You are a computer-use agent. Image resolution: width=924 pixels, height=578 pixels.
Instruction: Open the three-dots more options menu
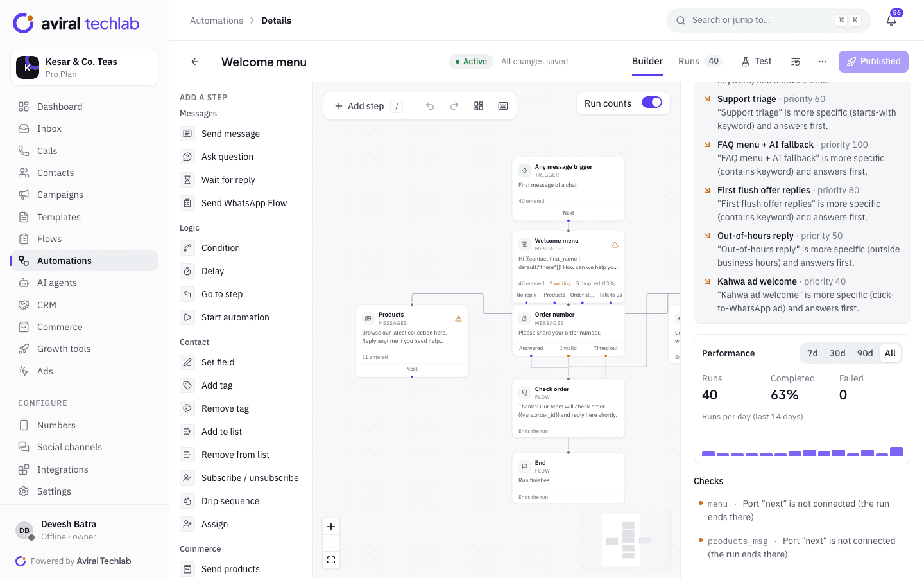(823, 62)
